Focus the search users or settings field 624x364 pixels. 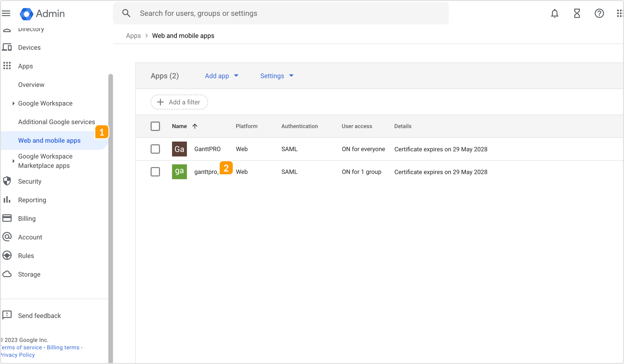[x=281, y=13]
